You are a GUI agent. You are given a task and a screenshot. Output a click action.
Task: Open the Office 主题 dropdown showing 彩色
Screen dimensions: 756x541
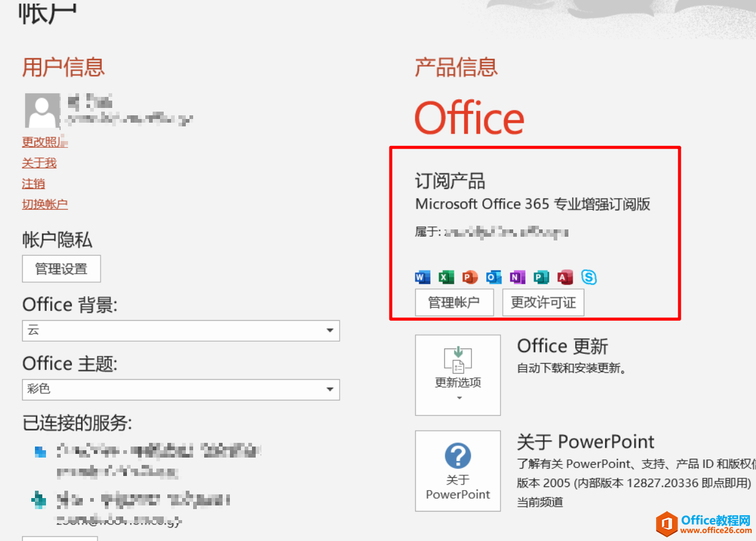[181, 389]
